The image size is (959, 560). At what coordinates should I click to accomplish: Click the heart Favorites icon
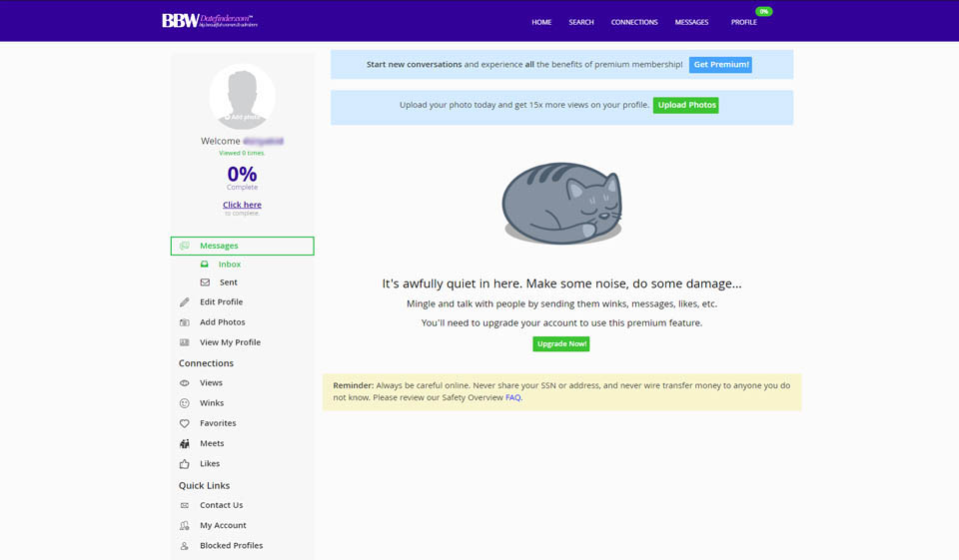(184, 423)
